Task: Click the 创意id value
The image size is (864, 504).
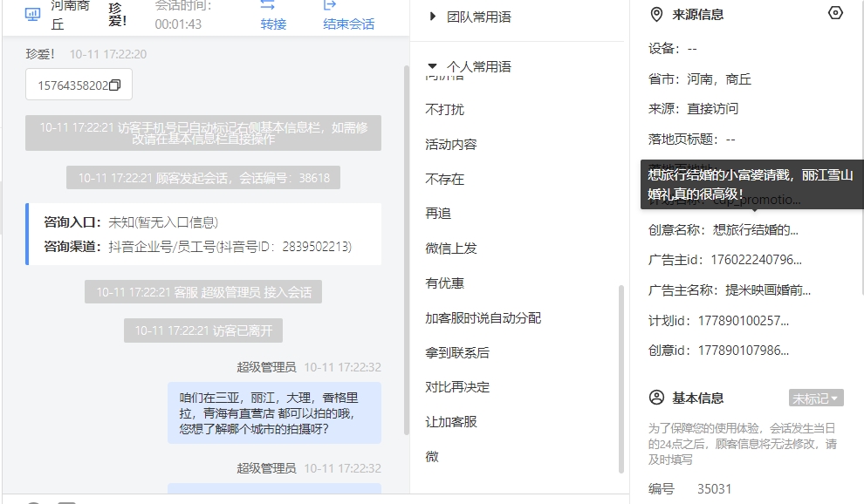Action: (744, 351)
